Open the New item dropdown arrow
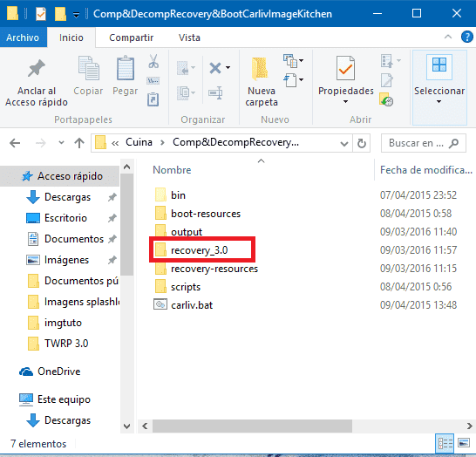This screenshot has width=476, height=457. pyautogui.click(x=301, y=61)
